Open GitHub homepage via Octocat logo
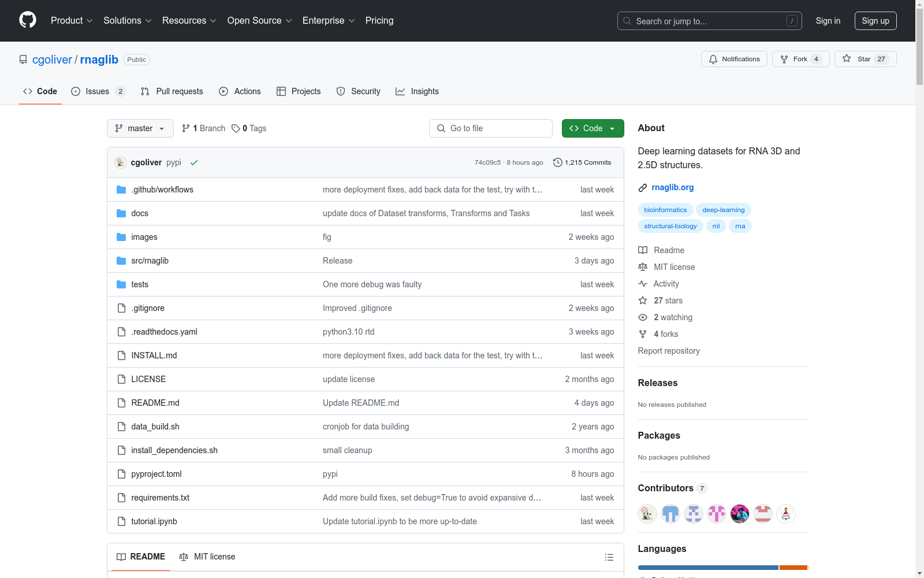The width and height of the screenshot is (924, 578). tap(28, 20)
